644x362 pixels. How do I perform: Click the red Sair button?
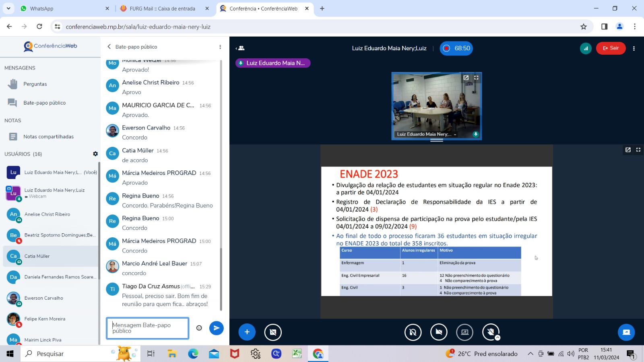click(x=611, y=48)
